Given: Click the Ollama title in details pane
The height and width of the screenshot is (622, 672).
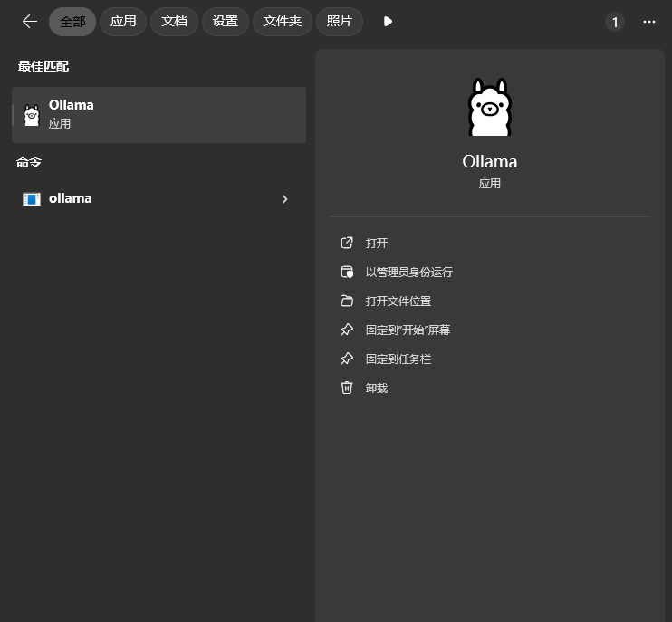Looking at the screenshot, I should (489, 162).
